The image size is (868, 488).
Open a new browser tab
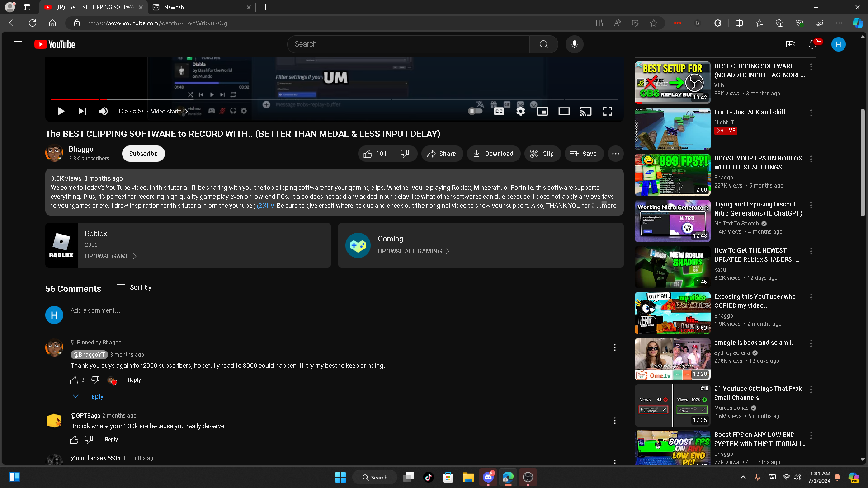coord(265,7)
